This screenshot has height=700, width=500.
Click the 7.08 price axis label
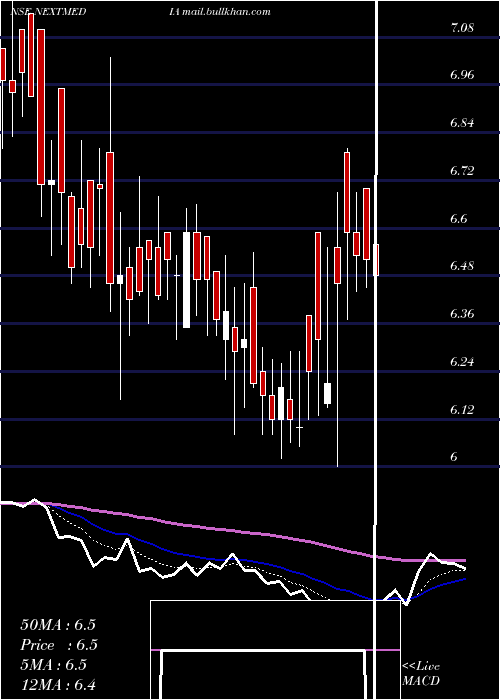click(x=462, y=28)
